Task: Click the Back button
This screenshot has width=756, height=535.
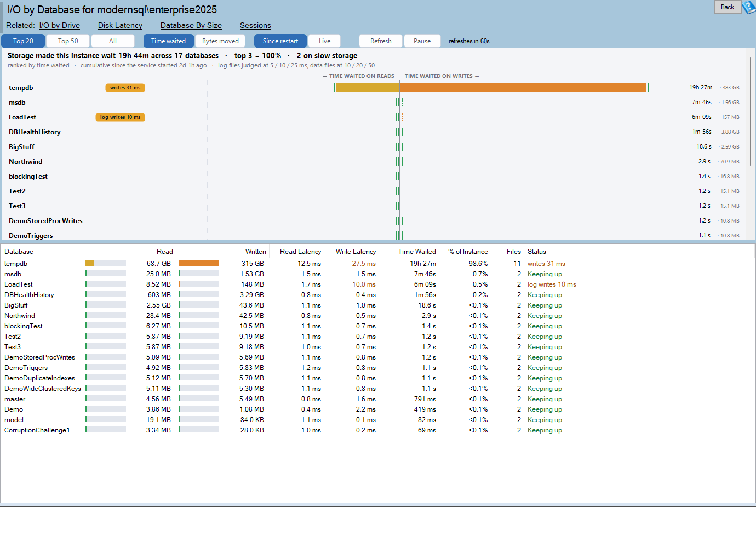Action: tap(728, 7)
